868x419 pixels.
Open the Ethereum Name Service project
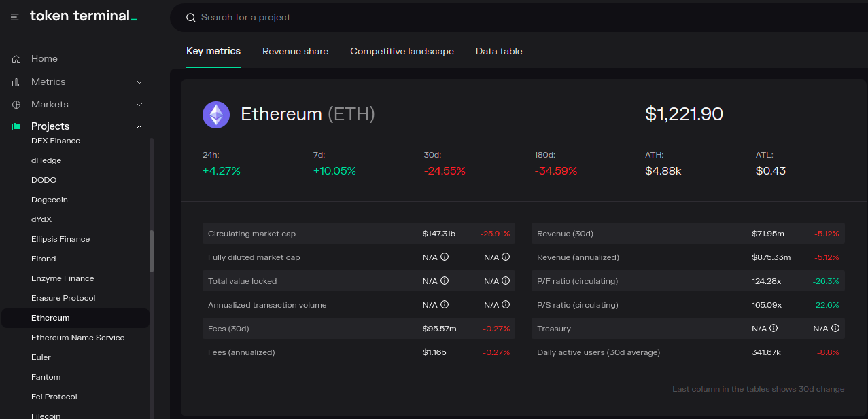[78, 338]
